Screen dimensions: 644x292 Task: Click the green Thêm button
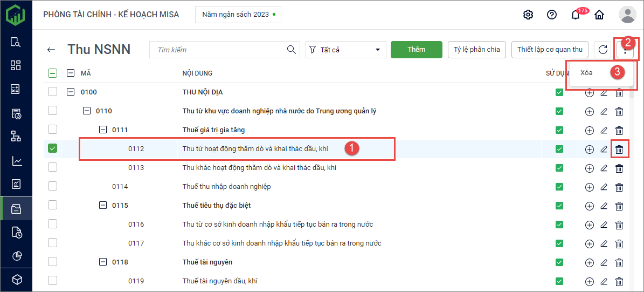[x=416, y=50]
